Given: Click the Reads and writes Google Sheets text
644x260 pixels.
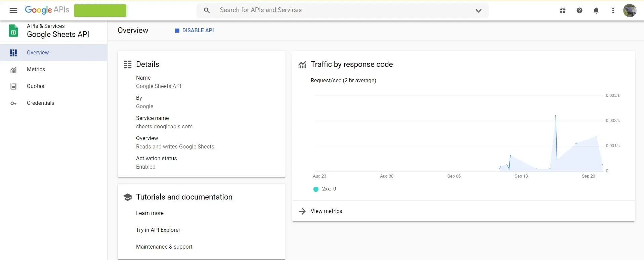Looking at the screenshot, I should (x=176, y=147).
